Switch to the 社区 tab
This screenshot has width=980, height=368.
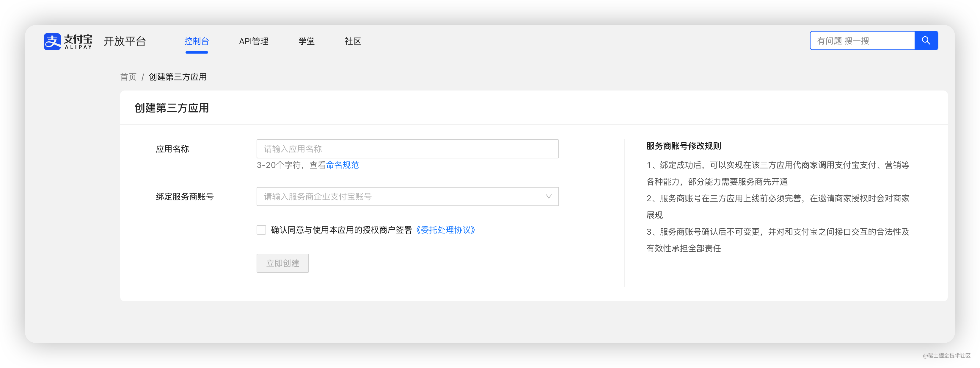pos(353,41)
